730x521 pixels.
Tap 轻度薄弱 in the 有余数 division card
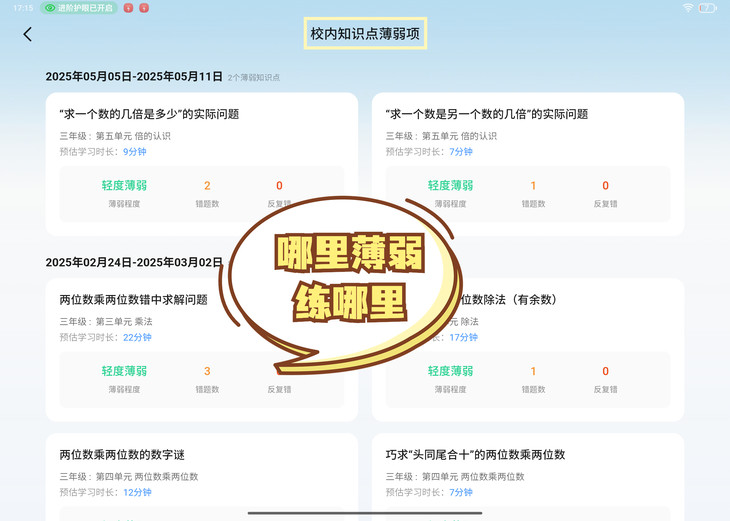click(x=451, y=372)
